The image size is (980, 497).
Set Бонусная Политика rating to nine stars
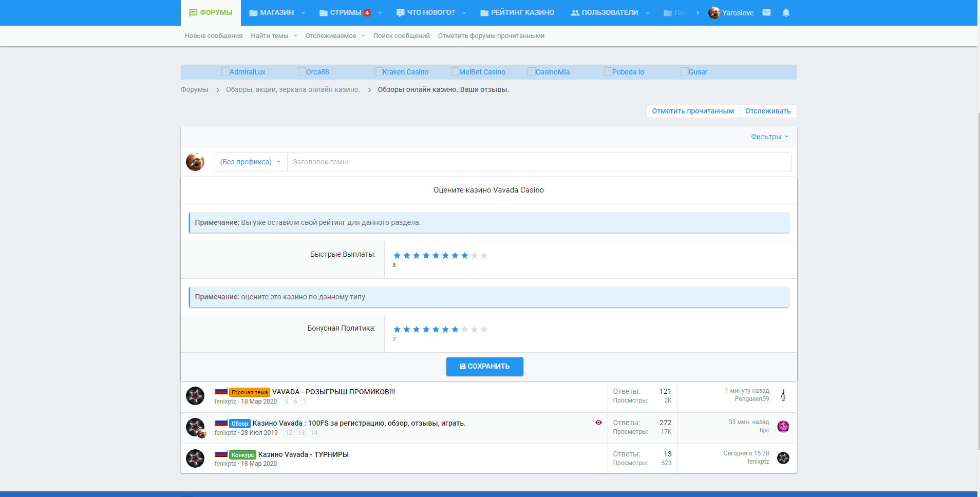(474, 330)
